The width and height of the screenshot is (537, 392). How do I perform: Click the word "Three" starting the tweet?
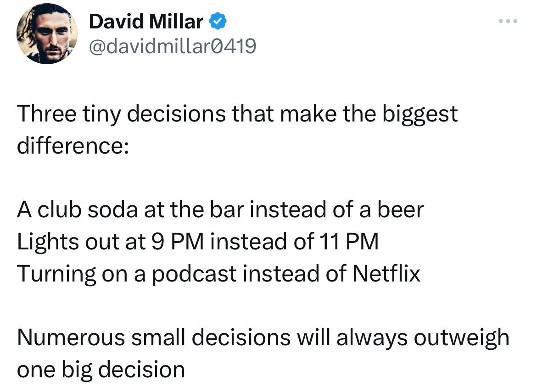coord(46,114)
